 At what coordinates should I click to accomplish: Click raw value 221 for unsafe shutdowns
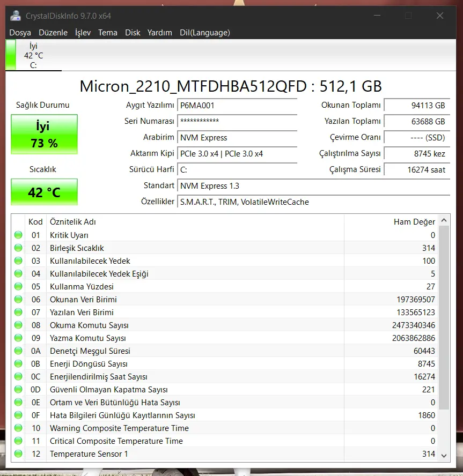click(x=429, y=390)
